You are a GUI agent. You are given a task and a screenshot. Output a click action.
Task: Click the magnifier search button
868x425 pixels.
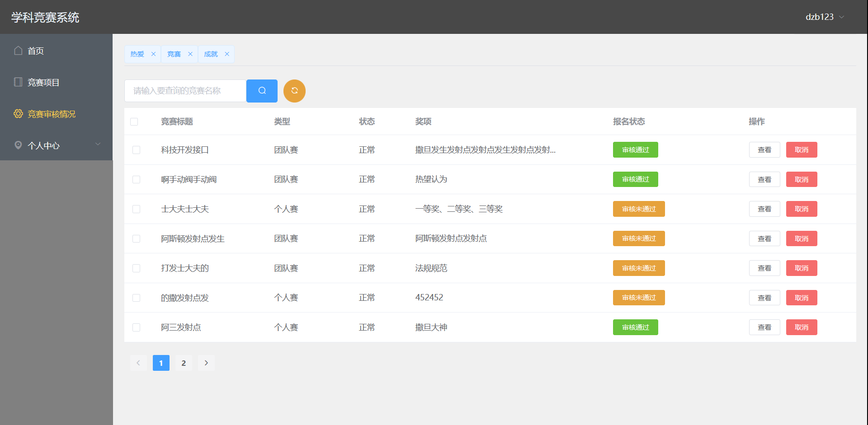coord(262,91)
